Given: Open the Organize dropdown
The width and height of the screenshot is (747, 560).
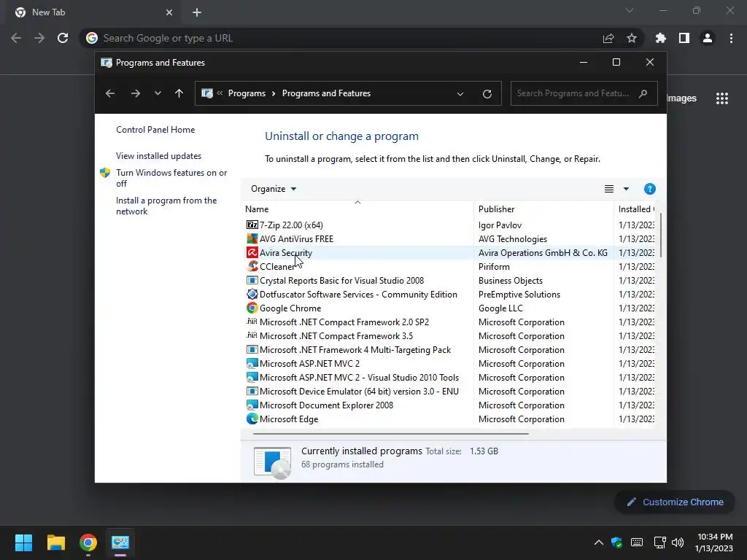Looking at the screenshot, I should [274, 189].
